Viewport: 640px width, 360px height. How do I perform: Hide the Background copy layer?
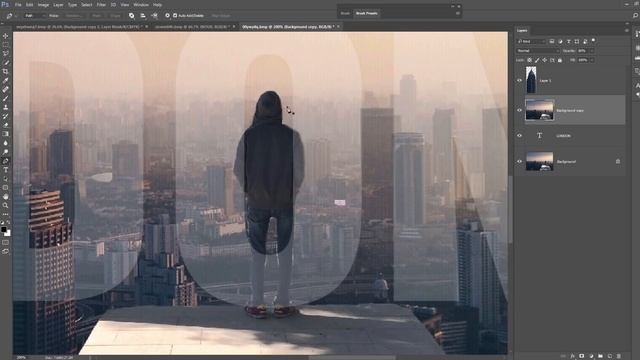(520, 110)
